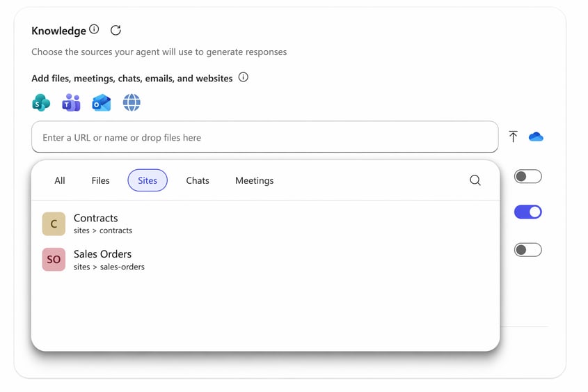Enable the top gray toggle switch

pyautogui.click(x=528, y=176)
